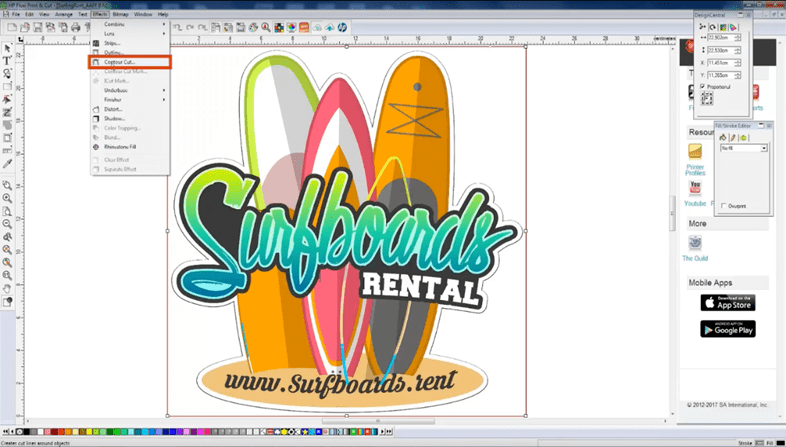
Task: Select the arrow Select tool
Action: 7,47
